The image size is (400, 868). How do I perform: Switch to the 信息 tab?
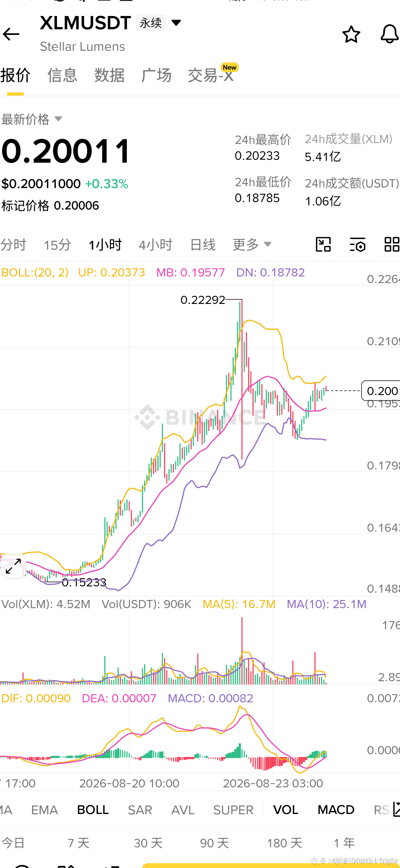(62, 75)
